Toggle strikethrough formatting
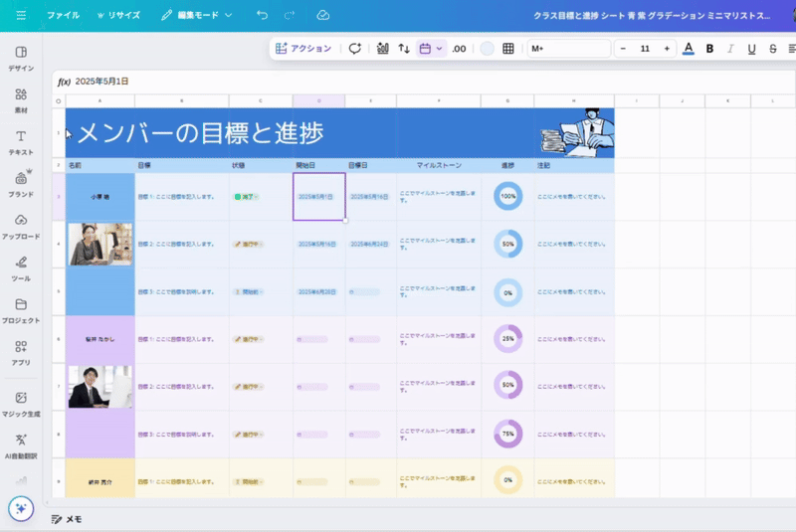This screenshot has height=532, width=796. pos(772,48)
